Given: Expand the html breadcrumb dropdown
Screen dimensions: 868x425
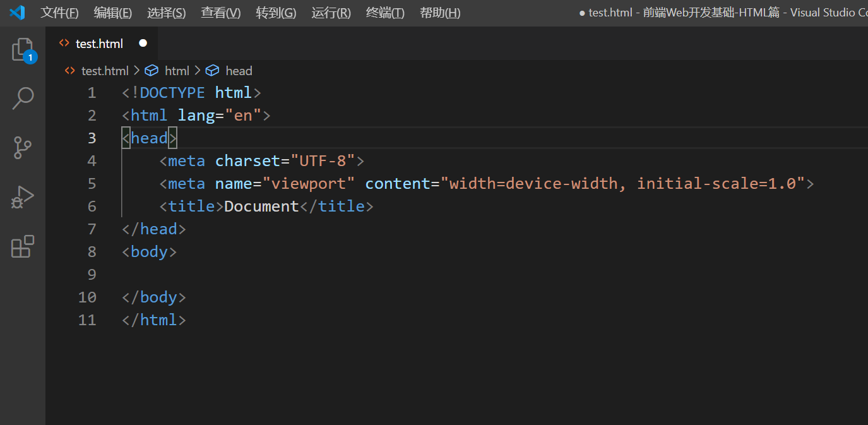Looking at the screenshot, I should (x=177, y=71).
